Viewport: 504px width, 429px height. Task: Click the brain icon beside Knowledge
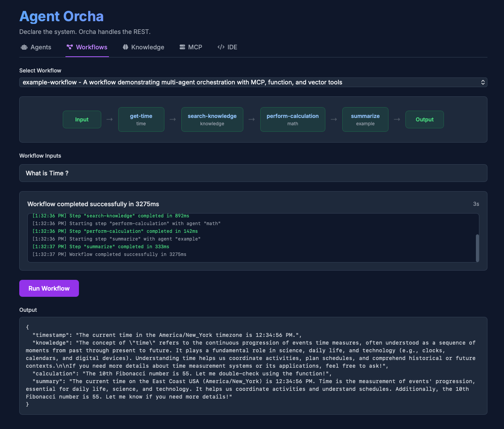(125, 47)
